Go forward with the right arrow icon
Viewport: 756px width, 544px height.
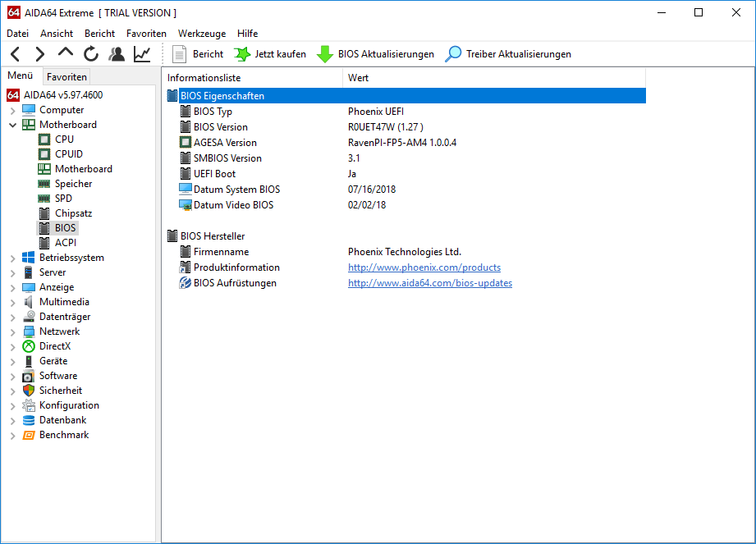[40, 54]
